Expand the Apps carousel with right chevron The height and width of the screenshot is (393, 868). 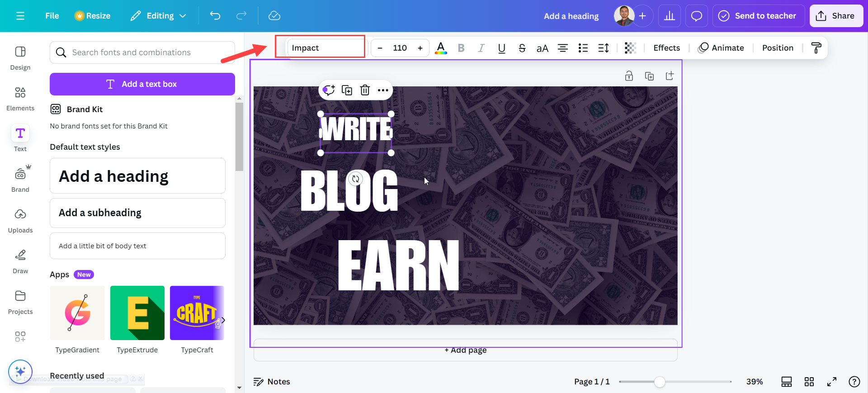point(223,320)
